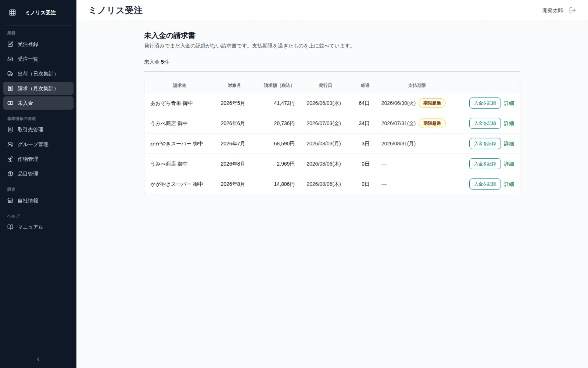Click the あおぞら青果 御中 cell

click(171, 103)
